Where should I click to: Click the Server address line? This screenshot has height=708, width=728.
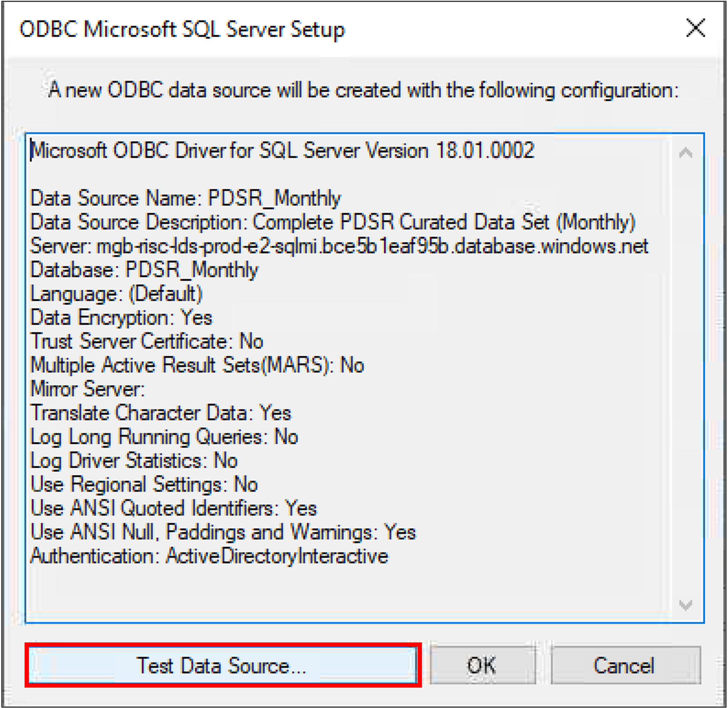coord(339,246)
